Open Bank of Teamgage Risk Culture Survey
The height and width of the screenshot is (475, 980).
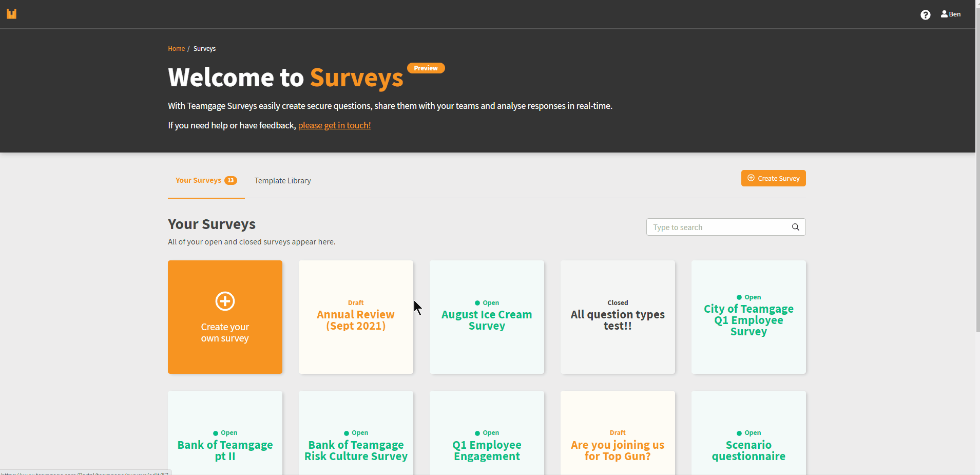pyautogui.click(x=356, y=433)
